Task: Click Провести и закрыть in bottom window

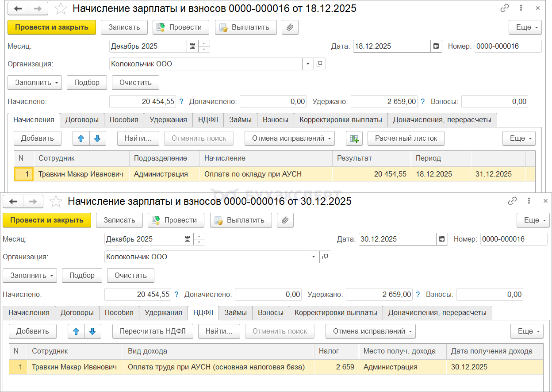Action: [x=46, y=220]
